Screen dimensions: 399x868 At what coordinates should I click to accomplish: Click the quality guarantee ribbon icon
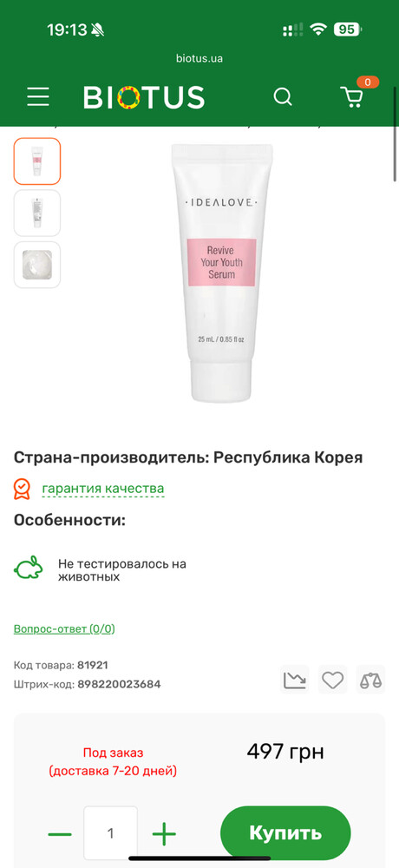(x=22, y=489)
